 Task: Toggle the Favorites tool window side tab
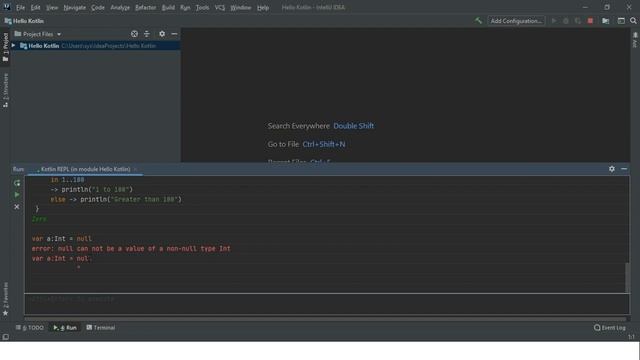pyautogui.click(x=5, y=299)
